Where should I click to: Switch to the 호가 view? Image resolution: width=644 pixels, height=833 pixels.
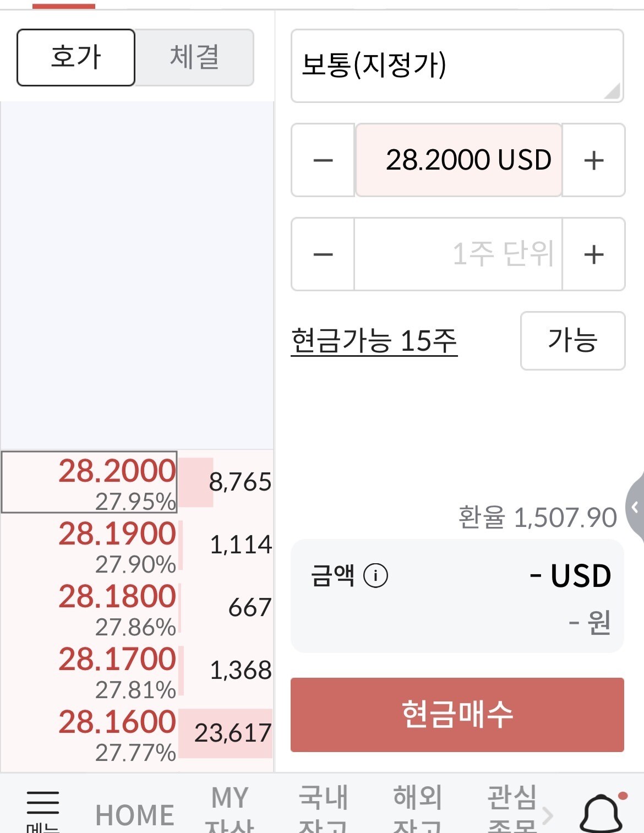76,57
